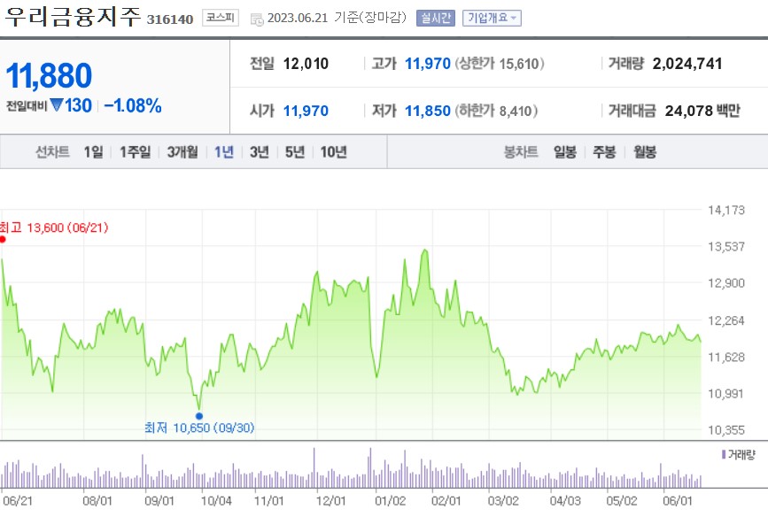Click the current price 11,880
The width and height of the screenshot is (768, 532).
click(x=49, y=75)
